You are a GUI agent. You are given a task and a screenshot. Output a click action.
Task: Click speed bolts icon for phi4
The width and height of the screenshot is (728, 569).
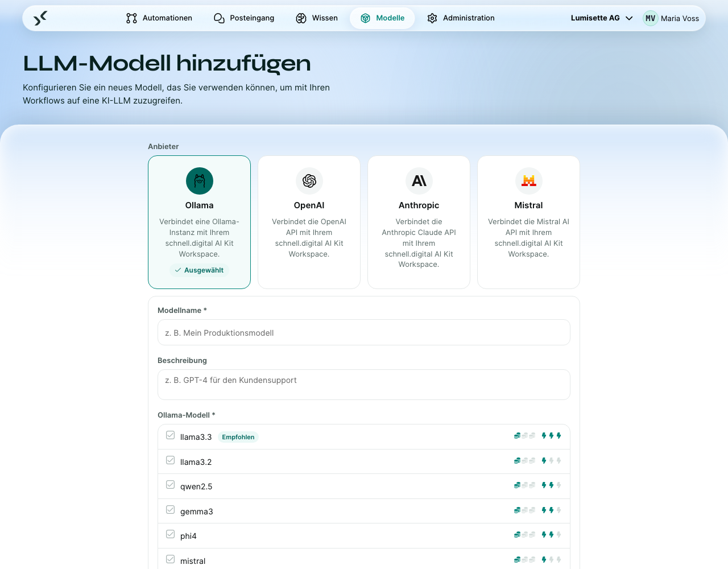coord(551,535)
